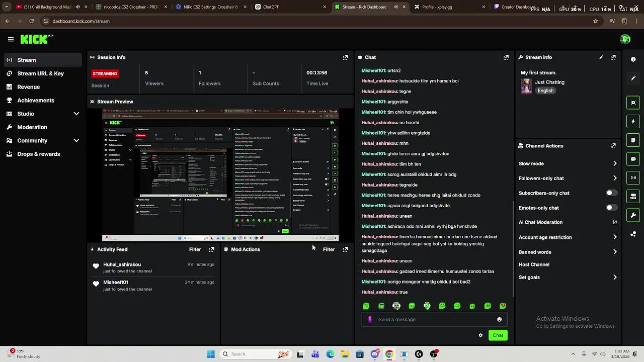Pop out the Channel Actions panel

pos(613,146)
